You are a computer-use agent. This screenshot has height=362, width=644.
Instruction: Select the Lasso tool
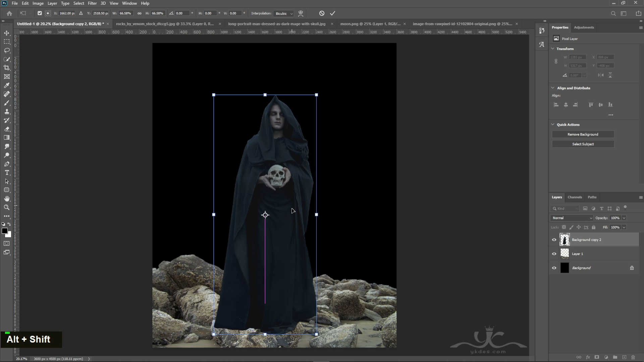7,50
